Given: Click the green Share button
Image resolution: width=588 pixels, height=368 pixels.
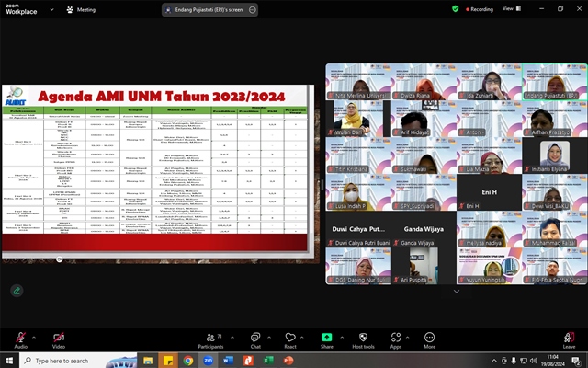Looking at the screenshot, I should pos(326,338).
